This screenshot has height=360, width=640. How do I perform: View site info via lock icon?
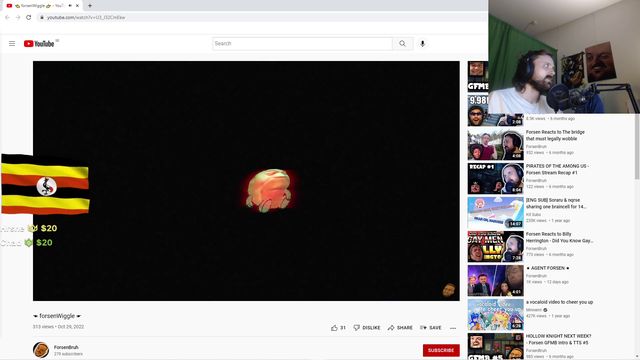[x=42, y=18]
